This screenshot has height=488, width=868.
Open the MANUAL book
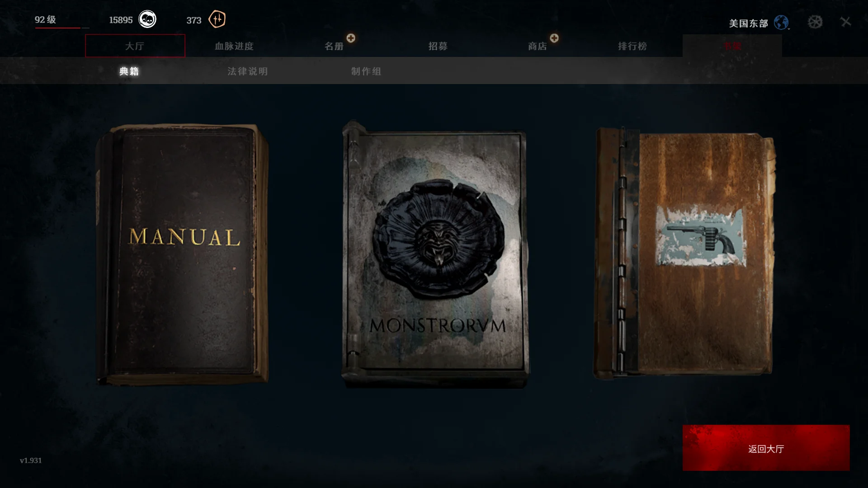tap(183, 255)
